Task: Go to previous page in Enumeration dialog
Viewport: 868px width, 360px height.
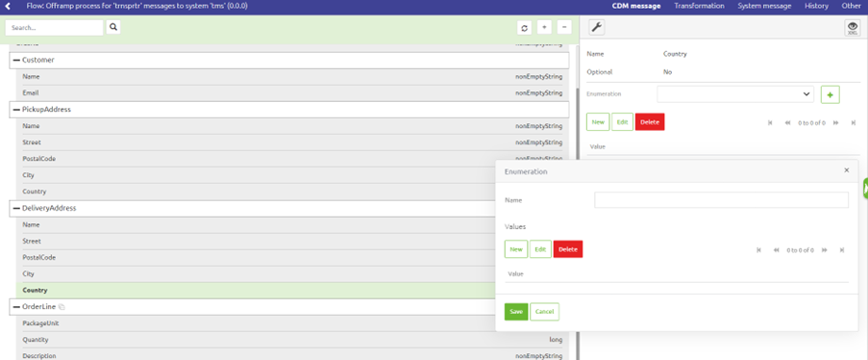Action: 776,250
